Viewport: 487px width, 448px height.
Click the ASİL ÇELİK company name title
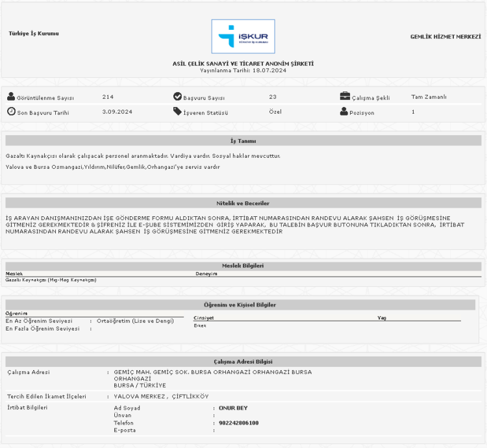pyautogui.click(x=243, y=64)
